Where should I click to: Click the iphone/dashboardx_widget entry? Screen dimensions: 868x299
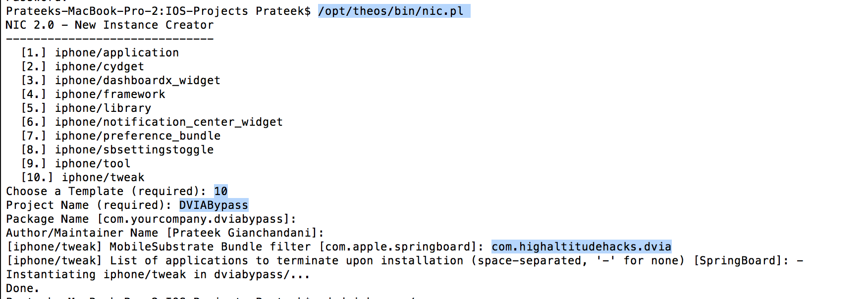[121, 80]
